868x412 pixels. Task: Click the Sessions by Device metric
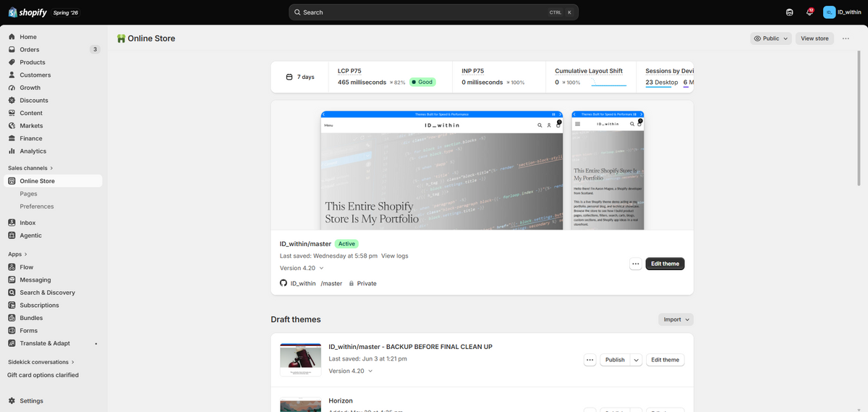[669, 71]
